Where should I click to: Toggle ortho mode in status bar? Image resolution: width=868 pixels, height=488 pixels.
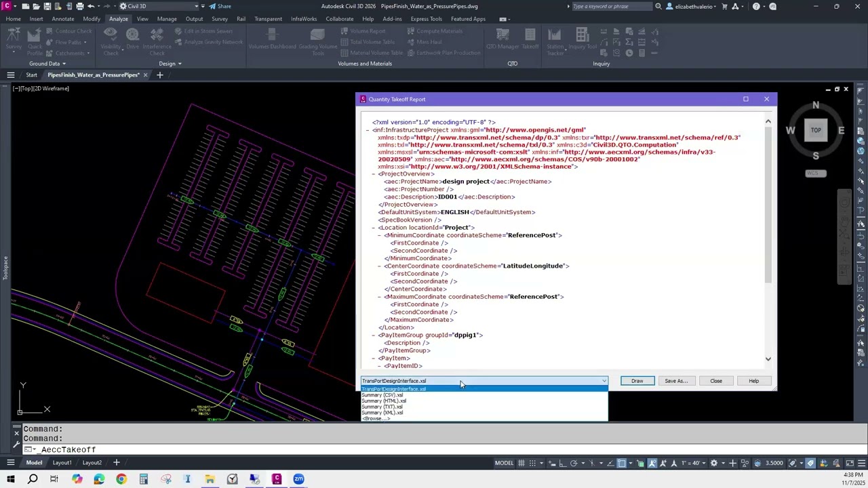tap(562, 463)
